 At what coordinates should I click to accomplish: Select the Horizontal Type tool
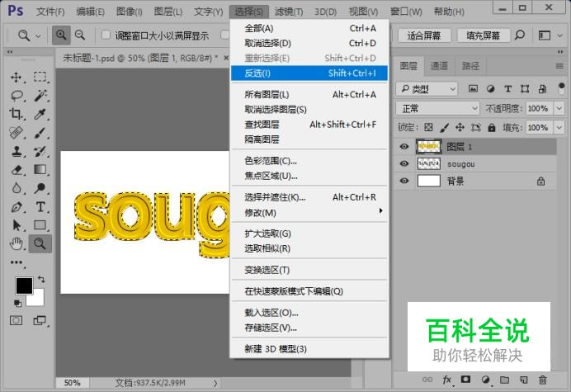coord(40,207)
